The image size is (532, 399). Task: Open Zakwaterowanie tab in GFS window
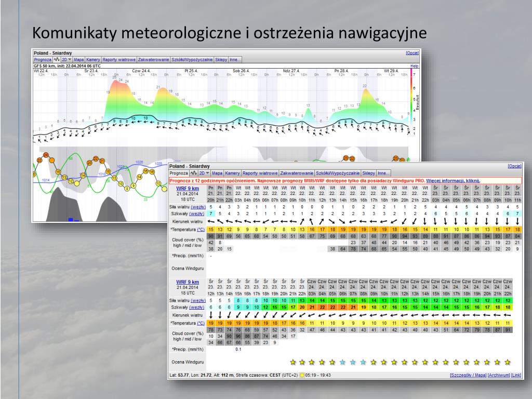(153, 59)
